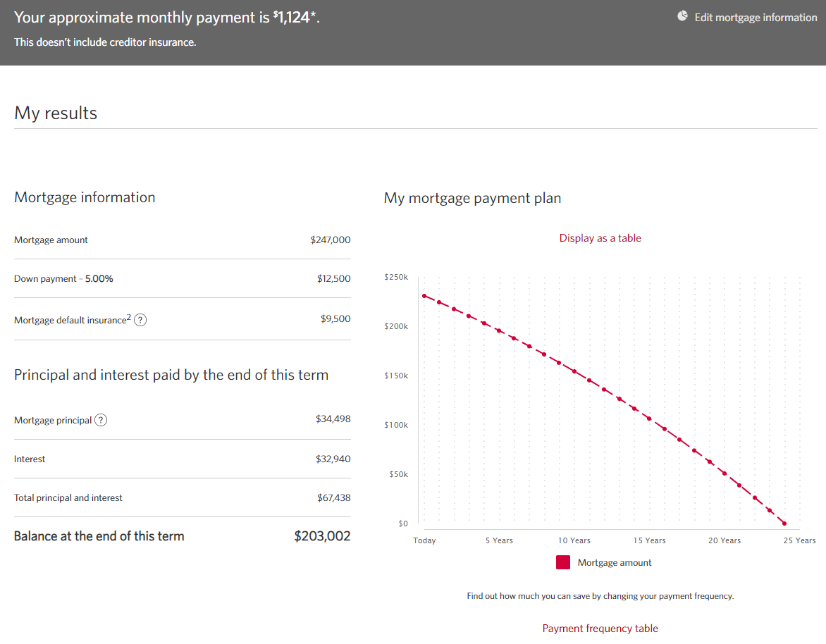Click the $203,002 end-of-term balance value
The height and width of the screenshot is (644, 826).
(x=322, y=536)
